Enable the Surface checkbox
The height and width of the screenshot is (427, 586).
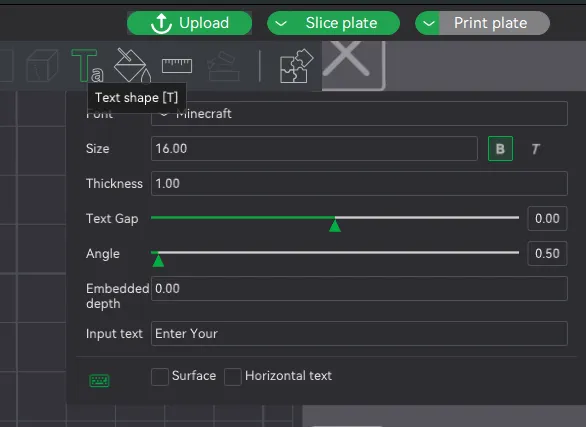[160, 376]
